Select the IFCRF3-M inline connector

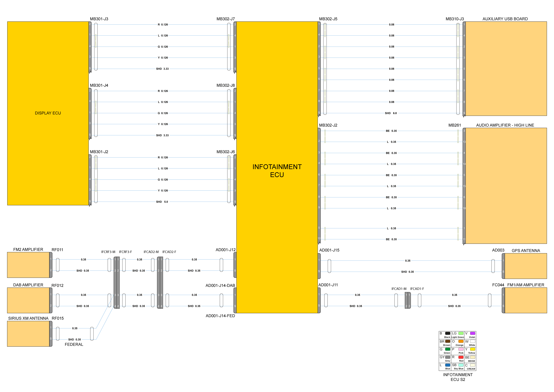(115, 282)
